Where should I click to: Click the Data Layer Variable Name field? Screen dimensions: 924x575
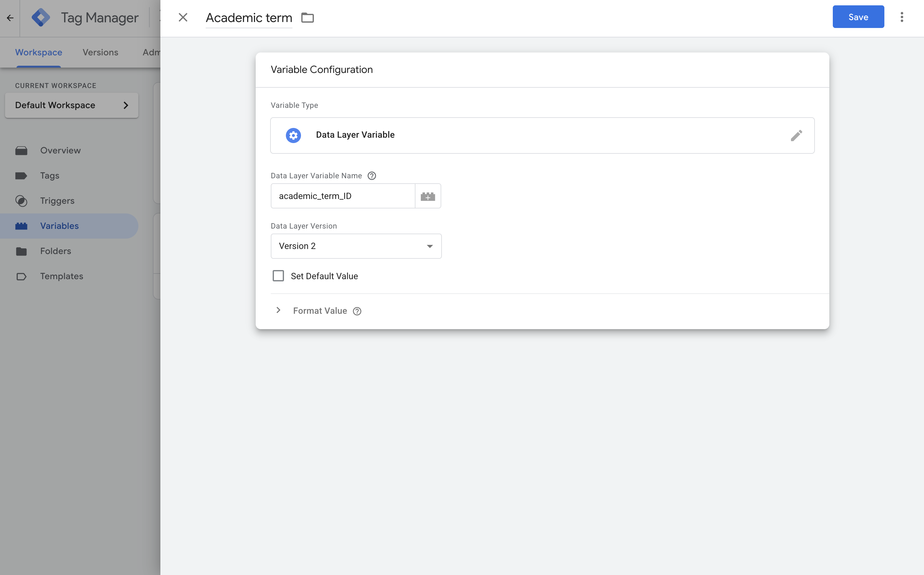tap(343, 196)
